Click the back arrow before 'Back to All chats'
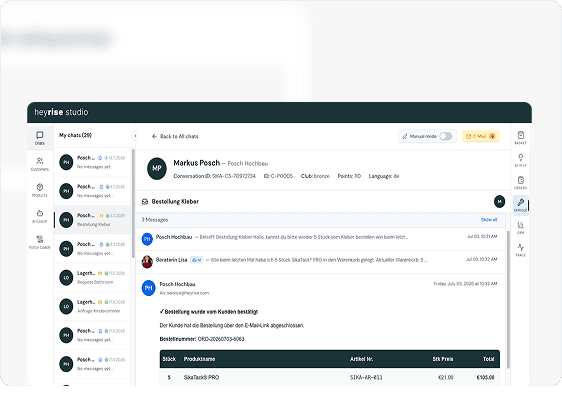The image size is (562, 403). click(154, 136)
